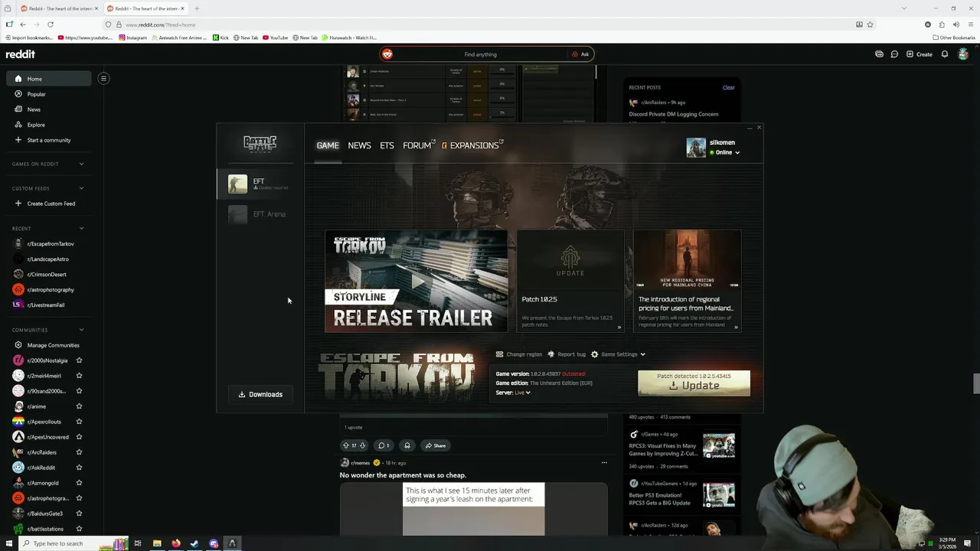Screen dimensions: 980x551
Task: Click the reddit Create post button
Action: coord(919,54)
